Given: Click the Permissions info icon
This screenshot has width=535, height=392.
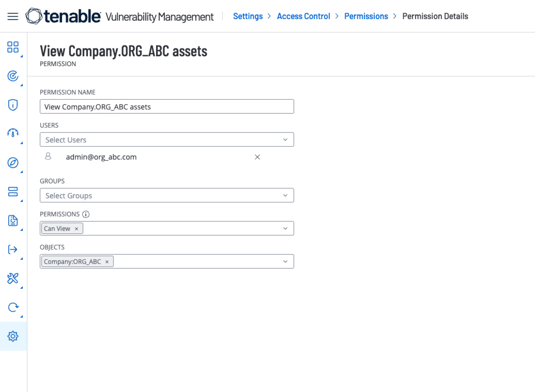Looking at the screenshot, I should coord(86,214).
